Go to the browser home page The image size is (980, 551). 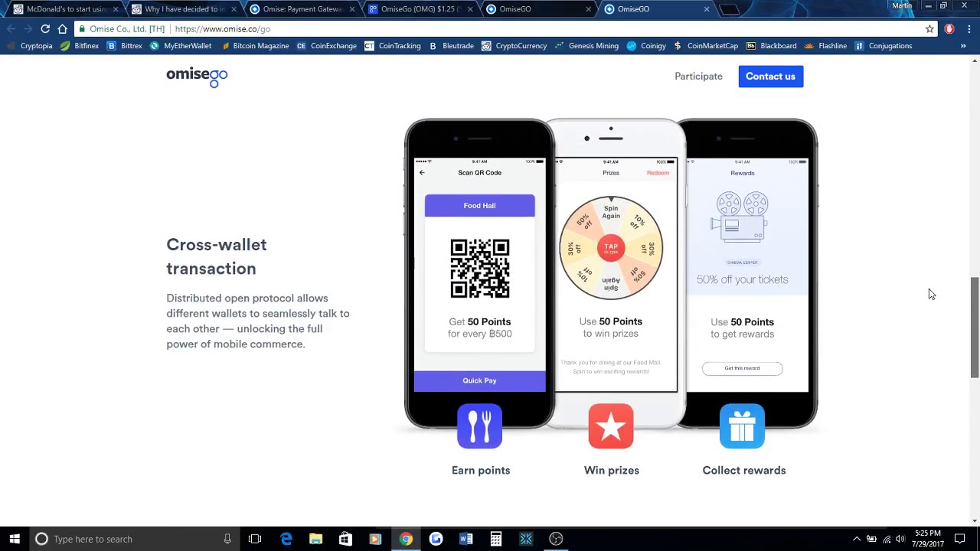[x=63, y=29]
